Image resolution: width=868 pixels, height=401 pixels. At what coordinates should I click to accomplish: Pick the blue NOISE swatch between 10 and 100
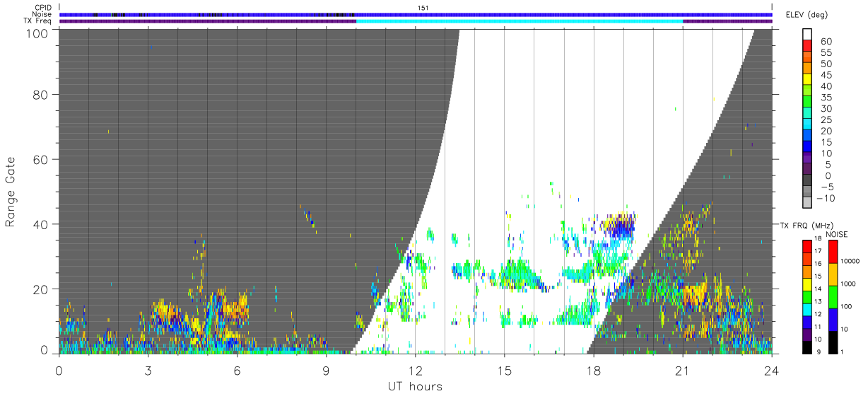(833, 320)
